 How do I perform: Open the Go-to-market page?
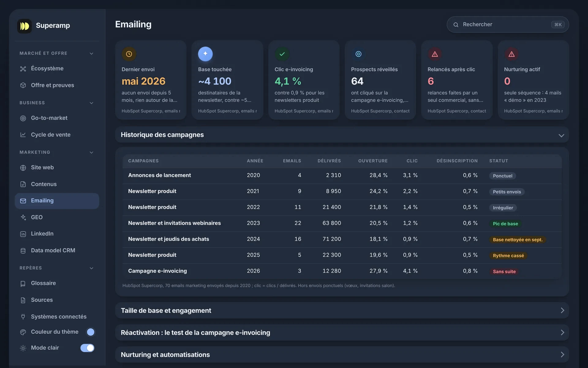coord(57,118)
